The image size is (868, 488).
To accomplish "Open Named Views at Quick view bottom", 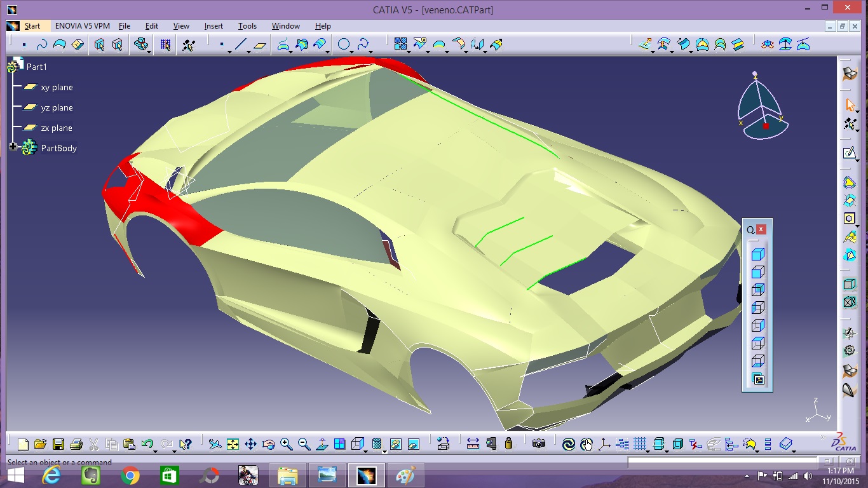I will click(x=757, y=380).
